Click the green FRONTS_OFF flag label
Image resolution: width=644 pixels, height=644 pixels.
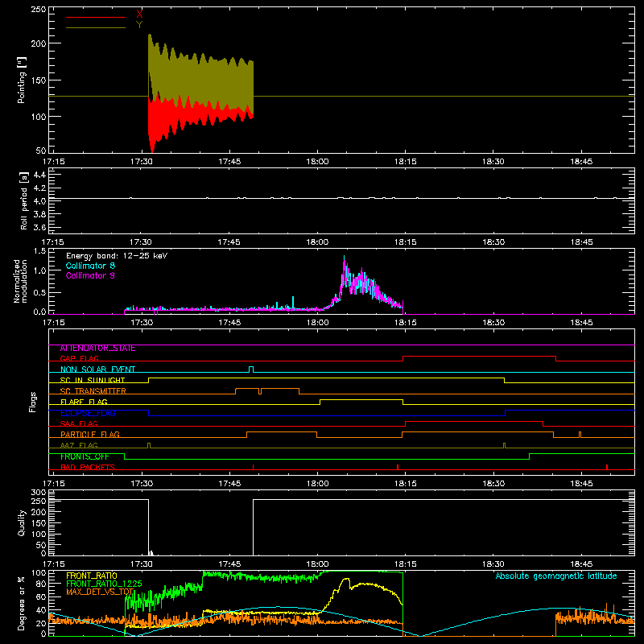85,456
